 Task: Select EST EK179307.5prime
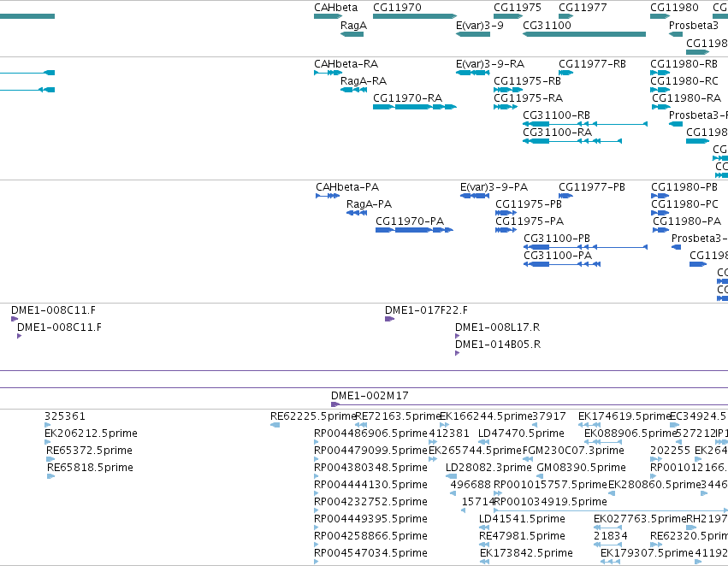tap(611, 563)
